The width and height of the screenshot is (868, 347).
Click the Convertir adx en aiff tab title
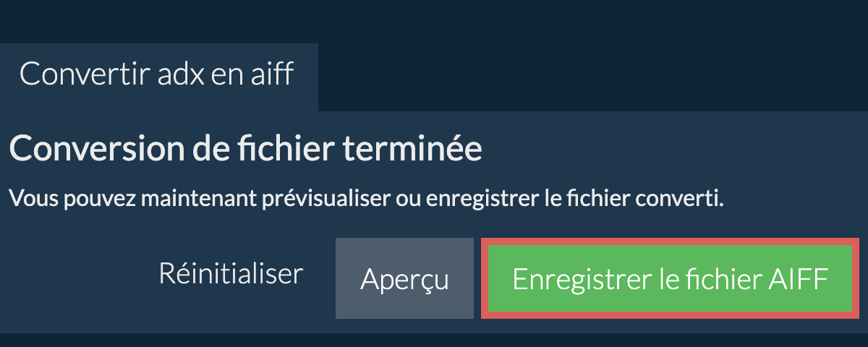pos(157,74)
